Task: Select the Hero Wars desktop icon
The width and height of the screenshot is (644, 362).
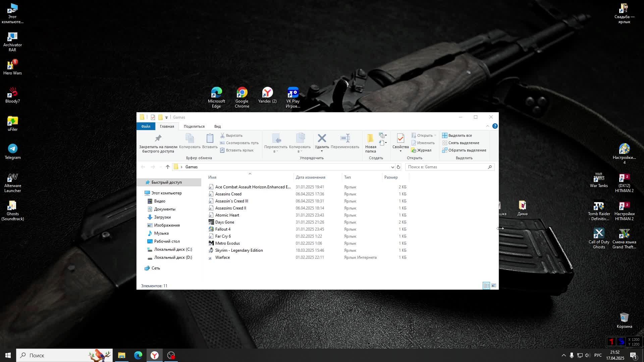Action: pyautogui.click(x=12, y=67)
